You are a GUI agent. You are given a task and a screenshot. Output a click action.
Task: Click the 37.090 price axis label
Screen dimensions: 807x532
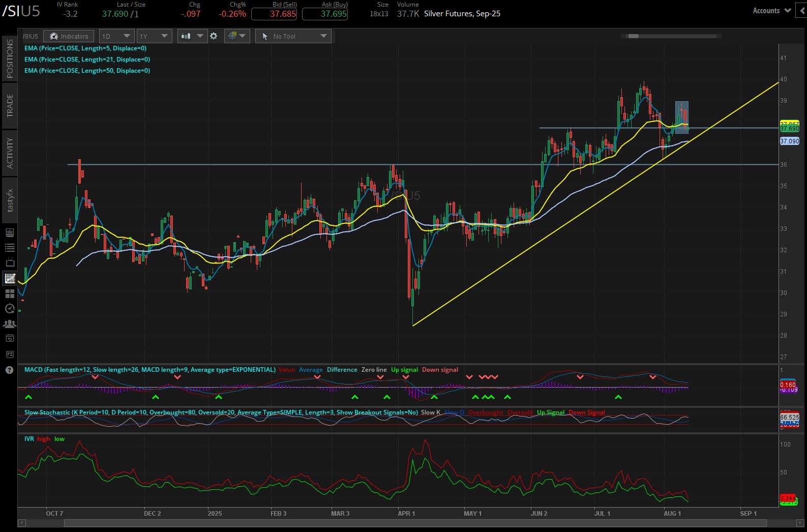pyautogui.click(x=789, y=141)
